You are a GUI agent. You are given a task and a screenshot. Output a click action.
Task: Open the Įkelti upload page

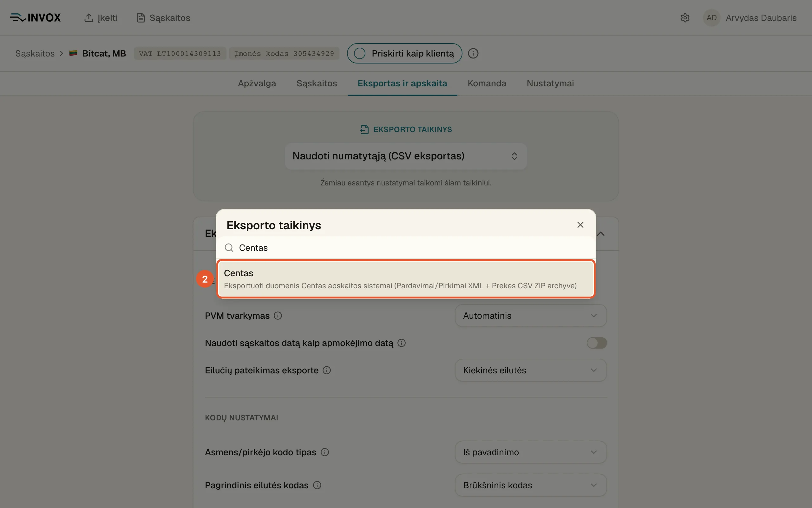click(101, 18)
